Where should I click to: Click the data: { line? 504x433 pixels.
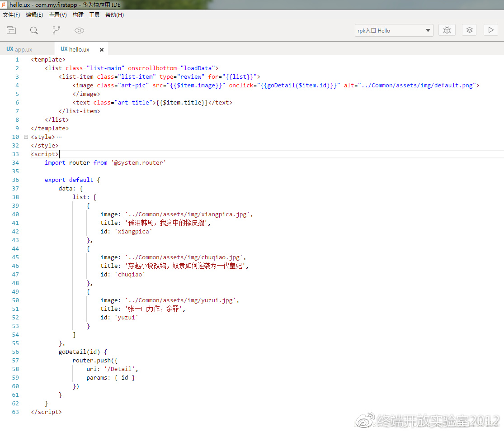pos(71,189)
